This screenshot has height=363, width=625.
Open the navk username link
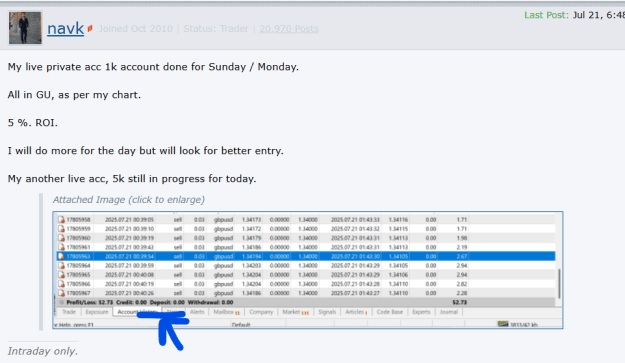pyautogui.click(x=65, y=29)
